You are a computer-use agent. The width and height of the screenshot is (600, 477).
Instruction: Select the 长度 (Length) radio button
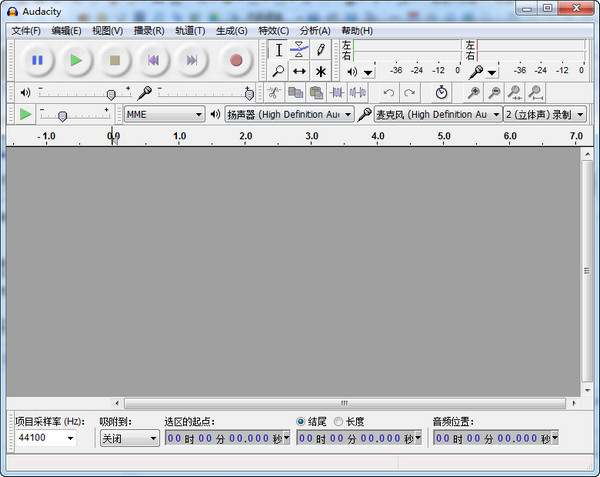pyautogui.click(x=338, y=421)
